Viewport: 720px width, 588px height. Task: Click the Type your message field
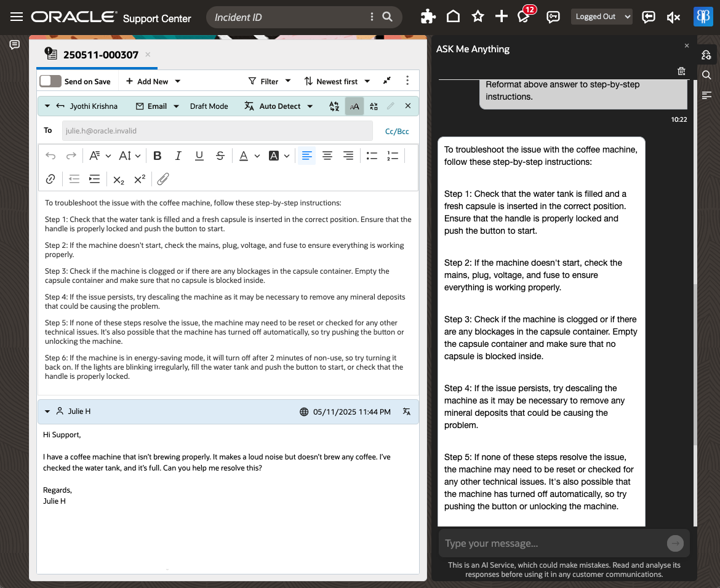coord(553,544)
